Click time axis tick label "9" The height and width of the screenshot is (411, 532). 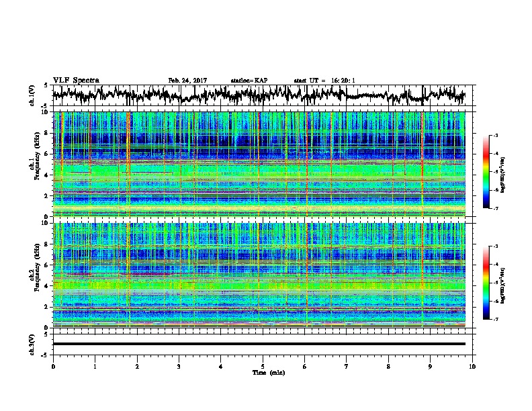(430, 367)
